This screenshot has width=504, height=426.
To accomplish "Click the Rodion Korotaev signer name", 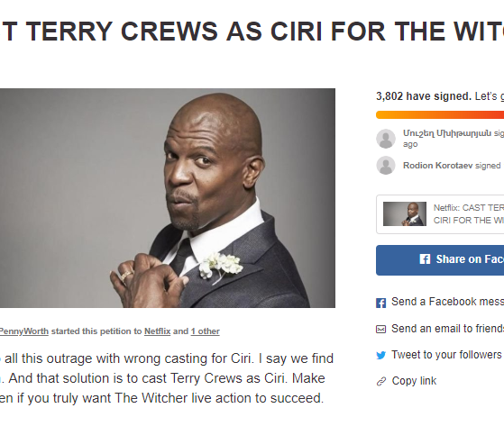I will coord(438,166).
